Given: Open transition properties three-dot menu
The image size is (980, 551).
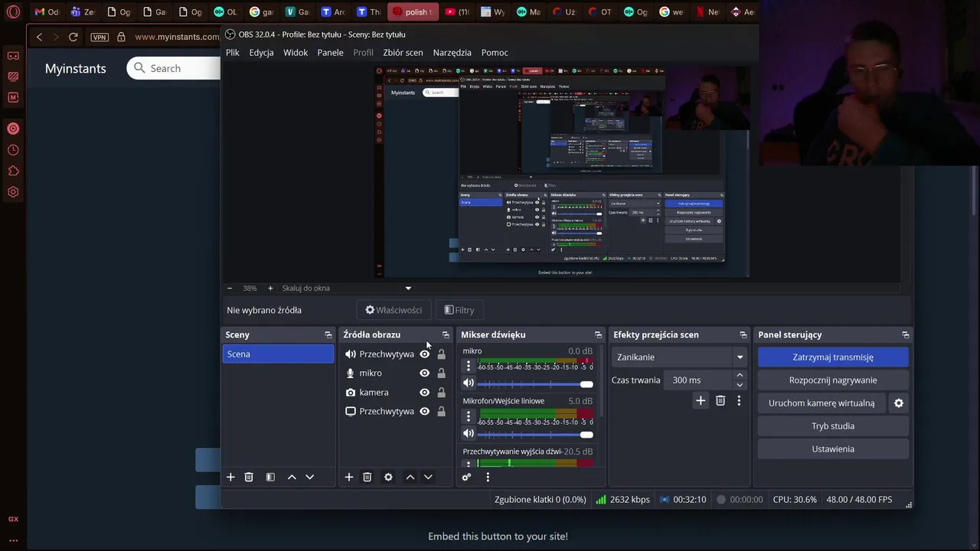Looking at the screenshot, I should click(739, 400).
